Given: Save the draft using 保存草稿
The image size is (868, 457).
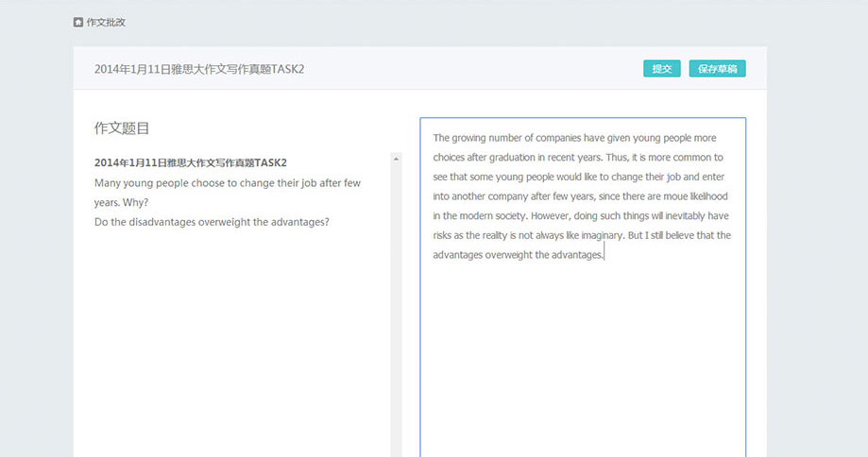Looking at the screenshot, I should 717,69.
